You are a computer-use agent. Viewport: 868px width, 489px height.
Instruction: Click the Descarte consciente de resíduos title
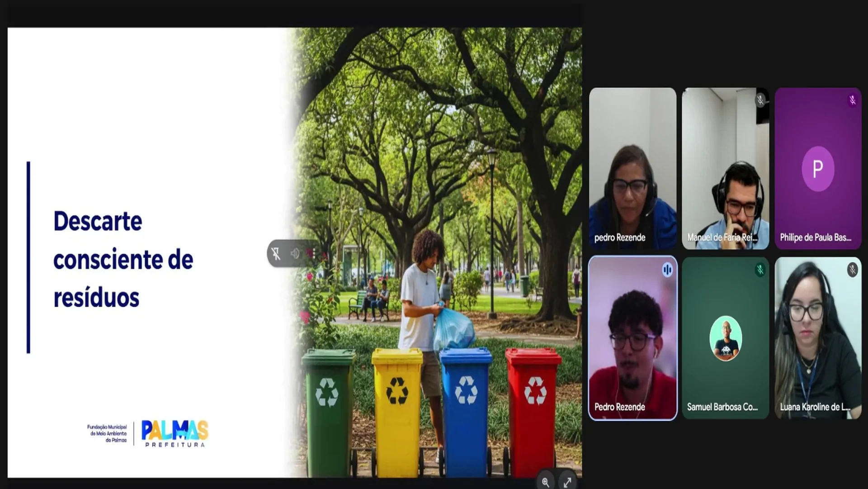pos(123,259)
